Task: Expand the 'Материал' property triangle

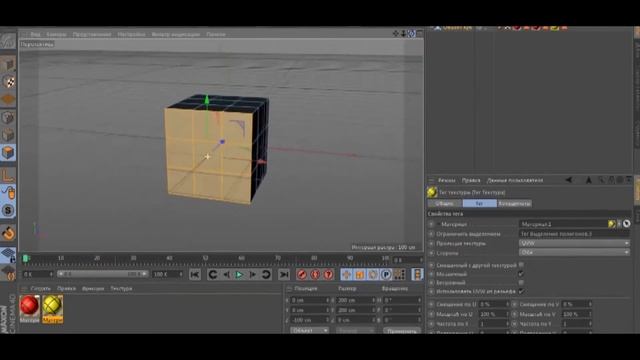Action: click(438, 224)
